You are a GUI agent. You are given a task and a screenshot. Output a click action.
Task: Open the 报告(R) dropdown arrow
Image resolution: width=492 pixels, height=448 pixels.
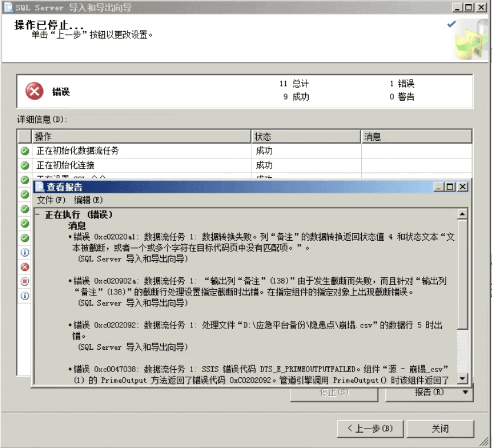pyautogui.click(x=465, y=392)
